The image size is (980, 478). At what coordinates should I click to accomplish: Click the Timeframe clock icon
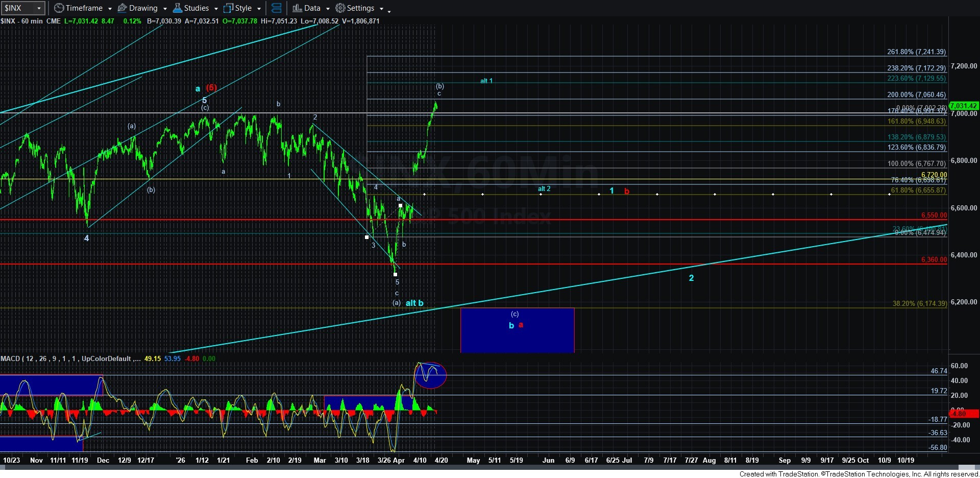coord(59,8)
